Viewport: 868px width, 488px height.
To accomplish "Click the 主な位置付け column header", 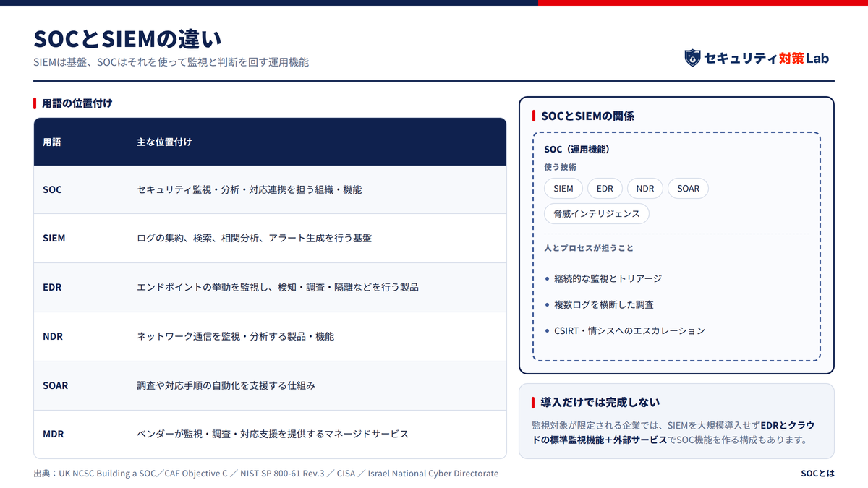I will click(x=164, y=142).
